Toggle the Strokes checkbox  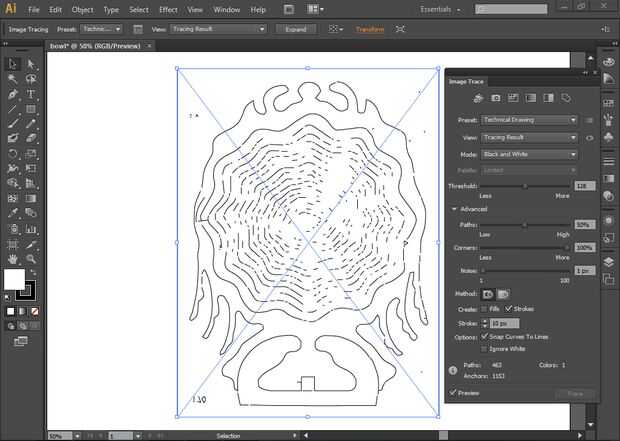(508, 309)
